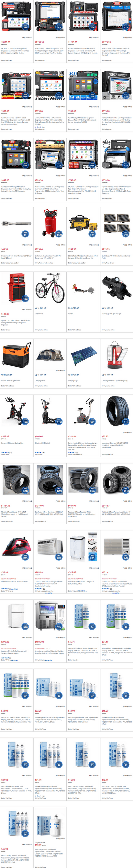Image resolution: width=133 pixels, height=868 pixels.
Task: Open the Schwinn IC3 Indoor Cycling Bike title
Action: [x=12, y=443]
